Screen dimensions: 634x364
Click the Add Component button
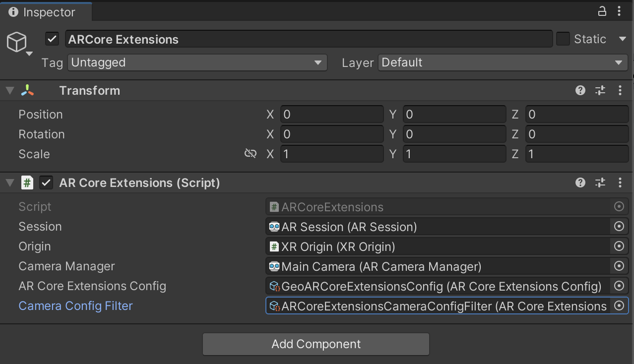[x=316, y=344]
